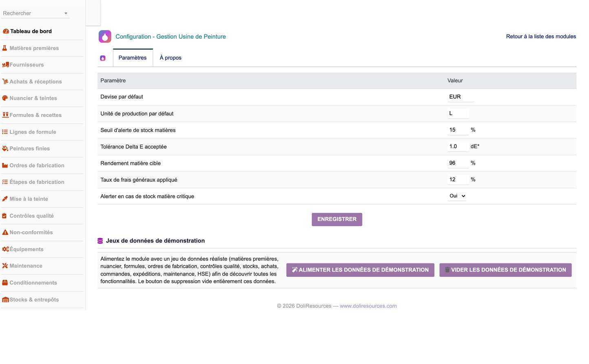Click the Configuration - Gestion Usine de Peinture title

tap(170, 37)
